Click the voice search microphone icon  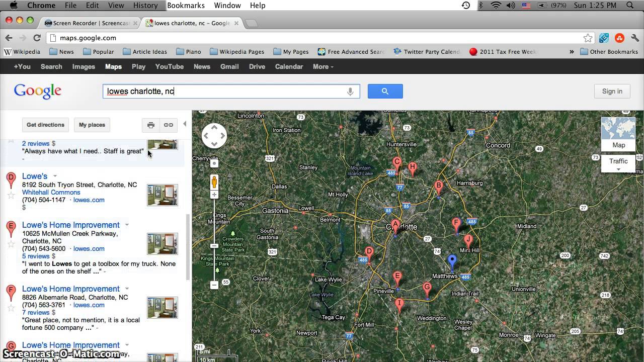tap(350, 92)
